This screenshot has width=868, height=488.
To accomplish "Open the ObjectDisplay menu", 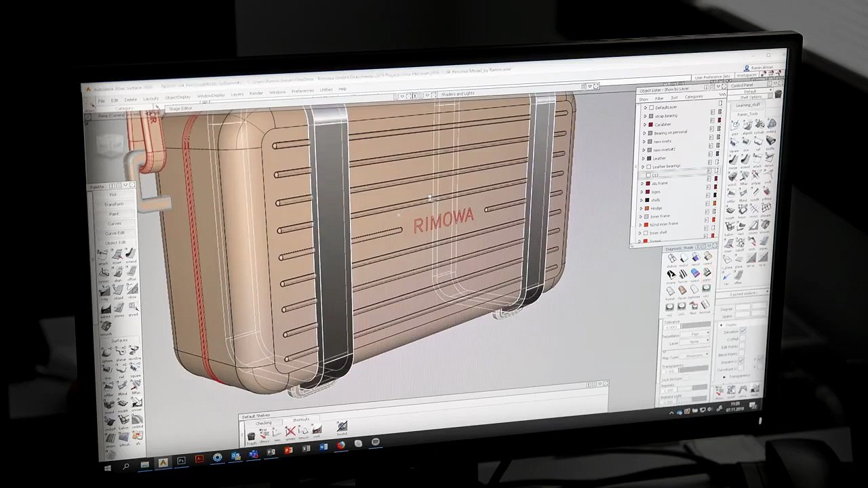I will (178, 97).
